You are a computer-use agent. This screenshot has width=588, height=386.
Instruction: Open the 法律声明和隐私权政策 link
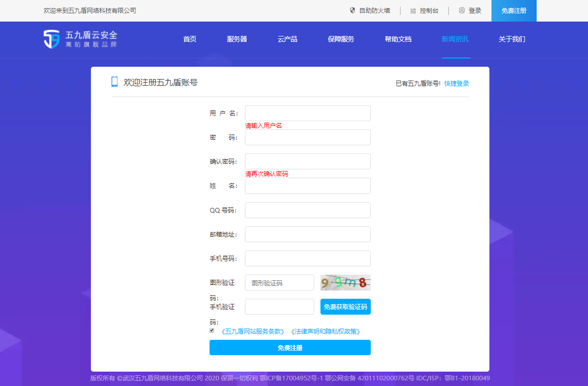[x=326, y=331]
